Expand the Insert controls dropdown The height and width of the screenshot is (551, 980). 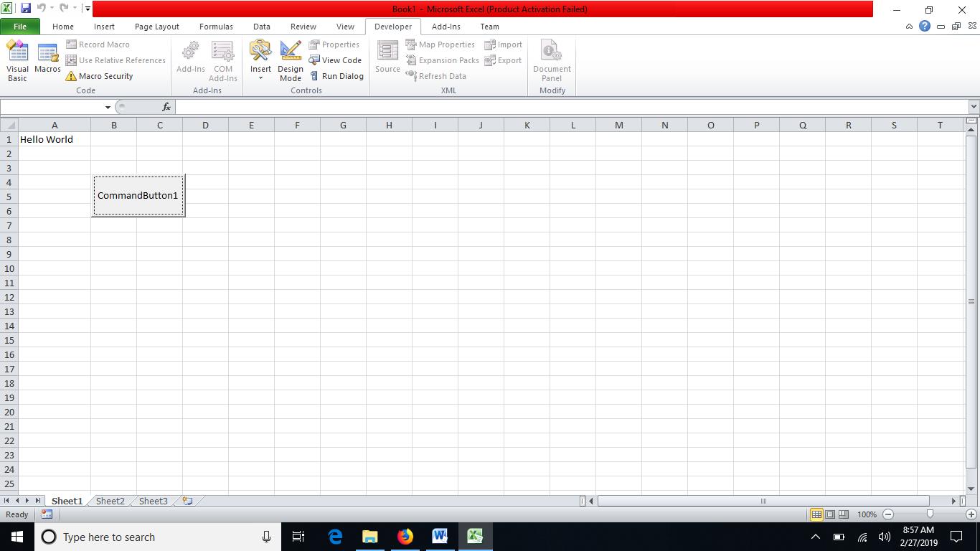click(x=260, y=77)
